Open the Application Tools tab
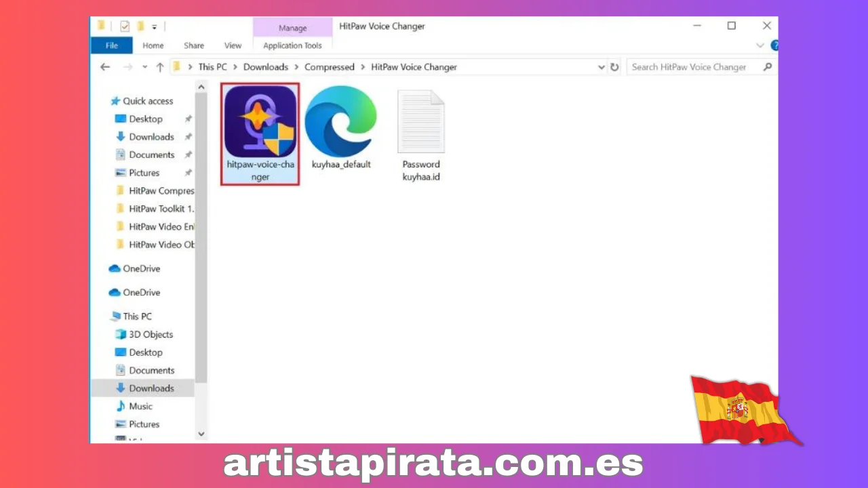Image resolution: width=868 pixels, height=488 pixels. [293, 45]
